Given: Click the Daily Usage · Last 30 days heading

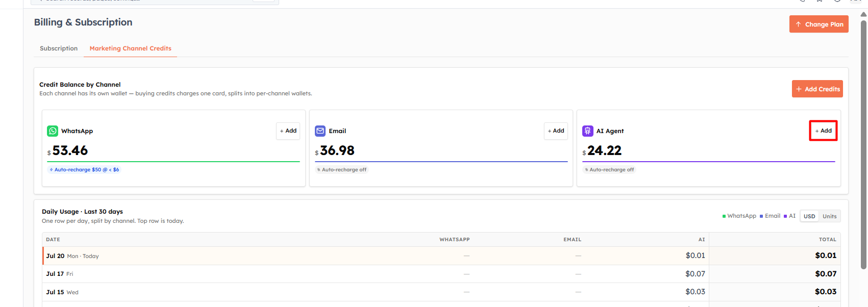Looking at the screenshot, I should pos(82,212).
